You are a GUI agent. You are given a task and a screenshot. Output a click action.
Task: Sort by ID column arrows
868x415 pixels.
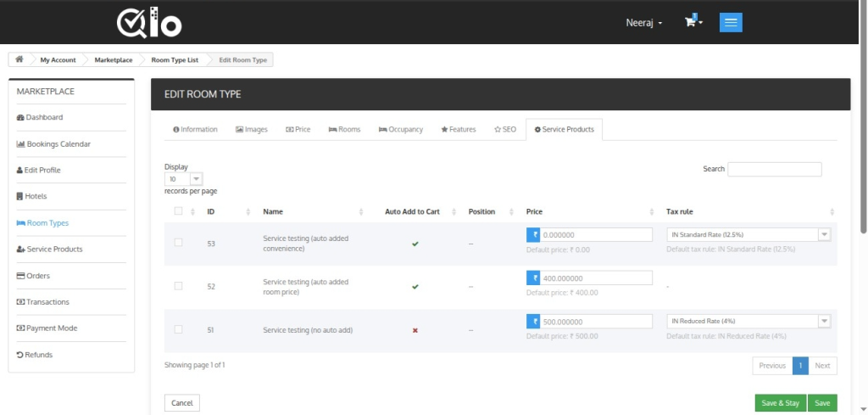coord(248,212)
